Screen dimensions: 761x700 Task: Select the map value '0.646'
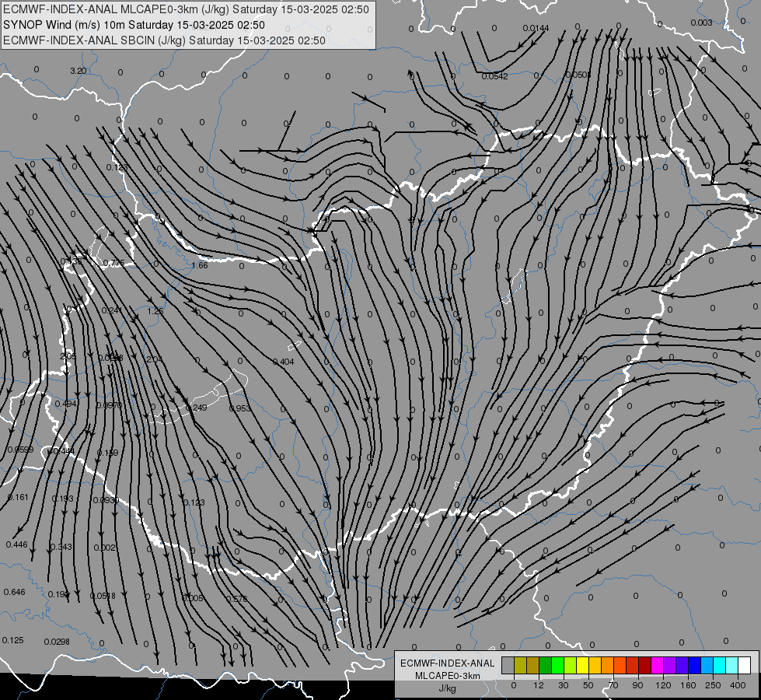[14, 592]
